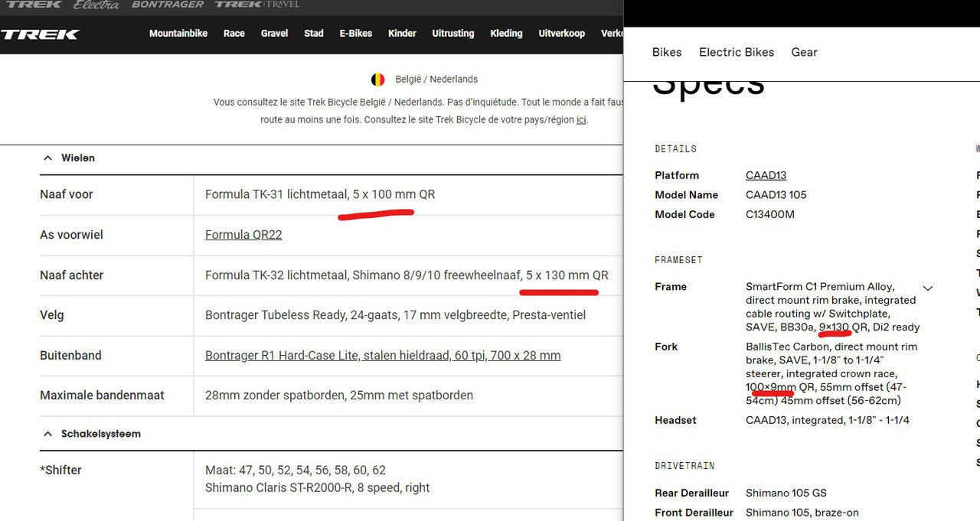Click the Trek Travel link in the top bar
This screenshot has height=521, width=980.
click(256, 5)
